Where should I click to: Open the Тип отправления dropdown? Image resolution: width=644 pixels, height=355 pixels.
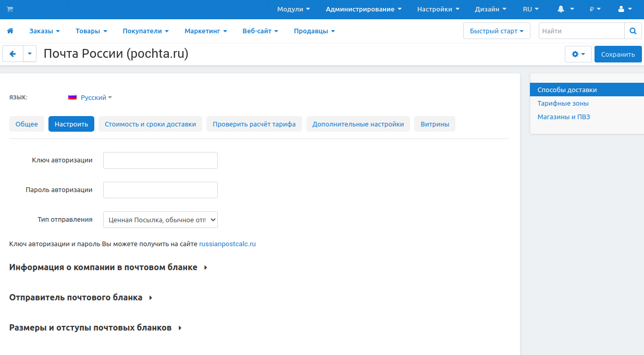point(160,220)
